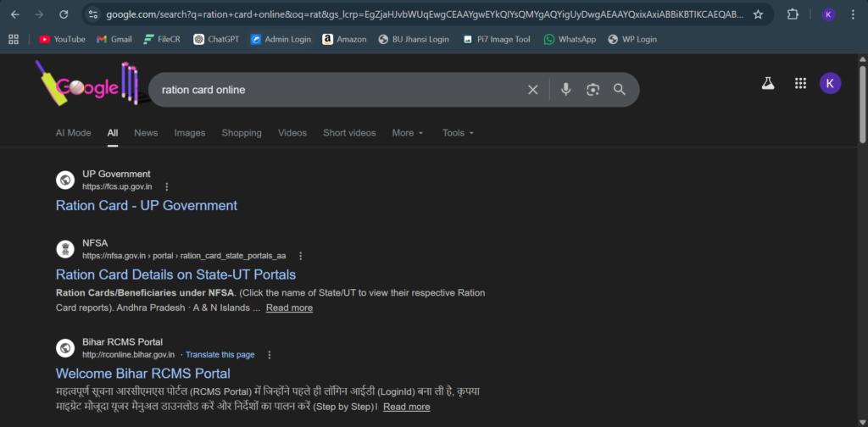
Task: Expand the More search filters dropdown
Action: 408,133
